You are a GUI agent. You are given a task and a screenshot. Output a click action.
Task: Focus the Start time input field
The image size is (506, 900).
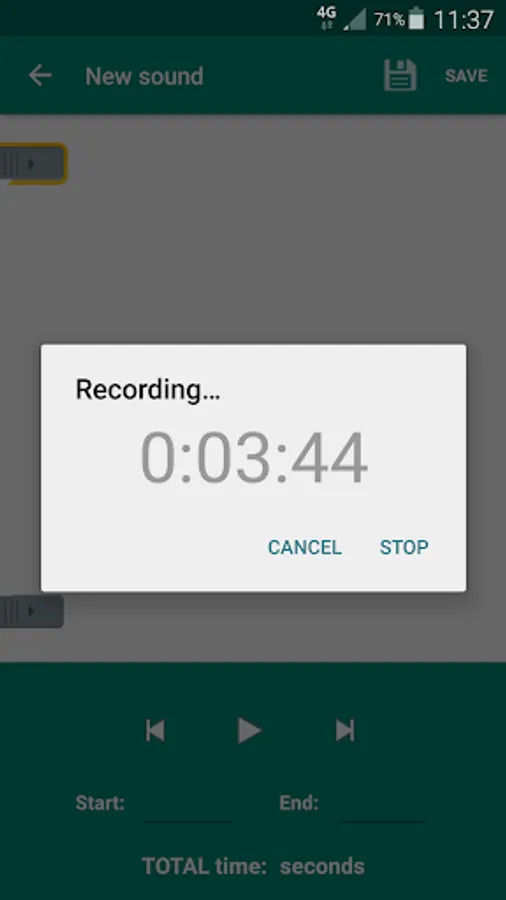click(188, 804)
